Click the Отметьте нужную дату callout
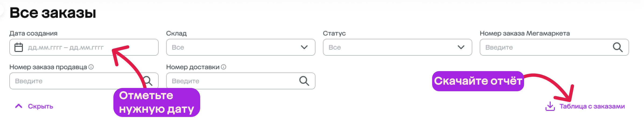Screen dimensions: 644x120 pyautogui.click(x=157, y=102)
